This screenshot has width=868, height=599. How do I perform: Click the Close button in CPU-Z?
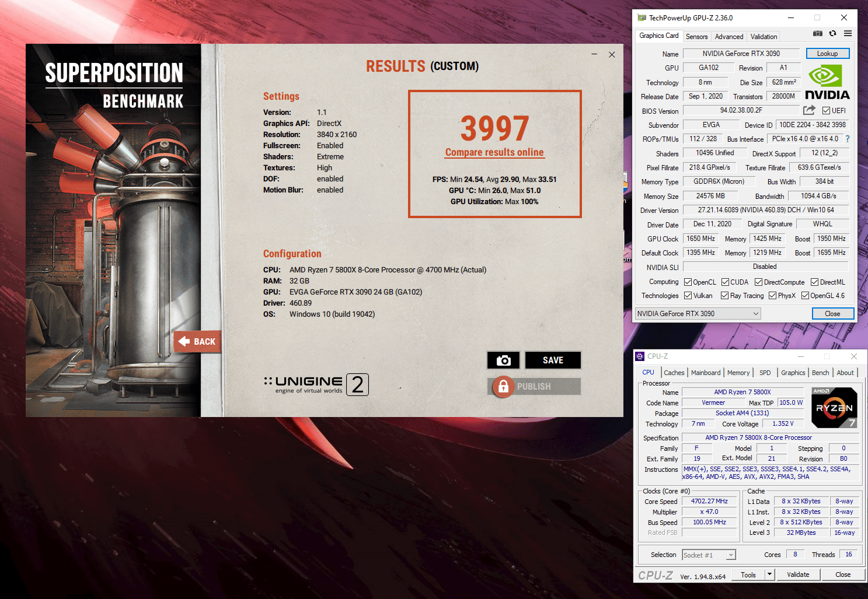point(843,575)
